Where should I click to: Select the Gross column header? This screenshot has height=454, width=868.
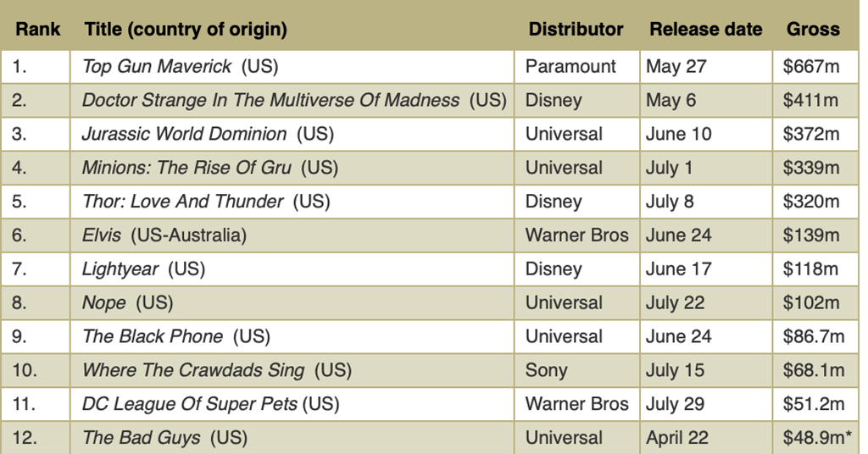[813, 29]
